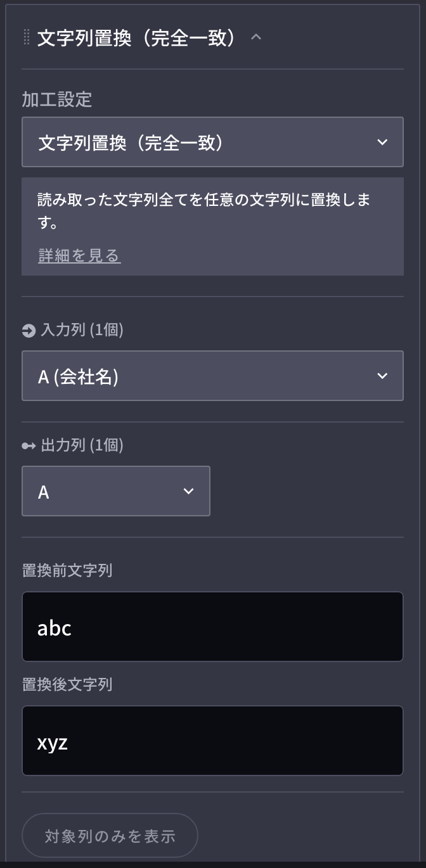Open the 出力列 dropdown showing A
Viewport: 426px width, 868px height.
tap(116, 491)
